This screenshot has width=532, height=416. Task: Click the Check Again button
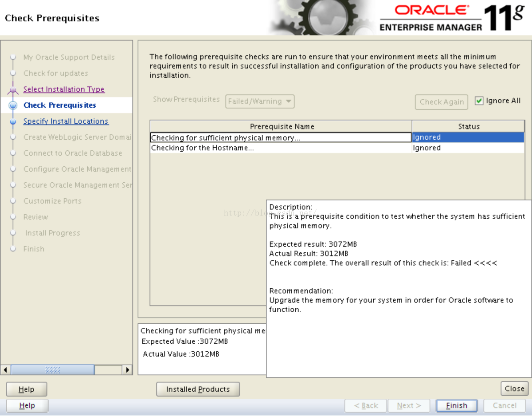point(442,102)
